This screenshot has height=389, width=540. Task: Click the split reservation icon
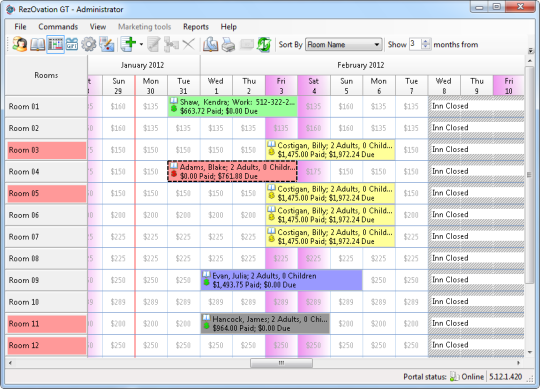click(x=171, y=44)
